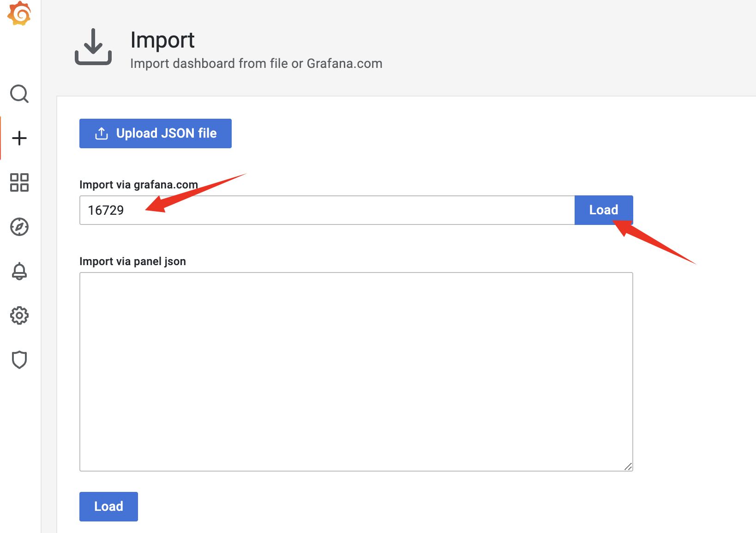Click the Import page title heading
756x533 pixels.
click(162, 40)
